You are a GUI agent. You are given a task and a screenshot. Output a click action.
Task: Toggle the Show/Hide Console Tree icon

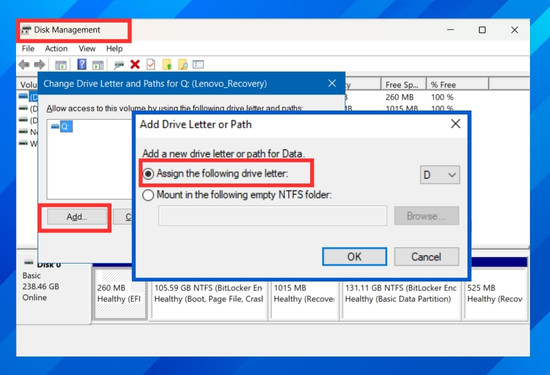coord(61,65)
